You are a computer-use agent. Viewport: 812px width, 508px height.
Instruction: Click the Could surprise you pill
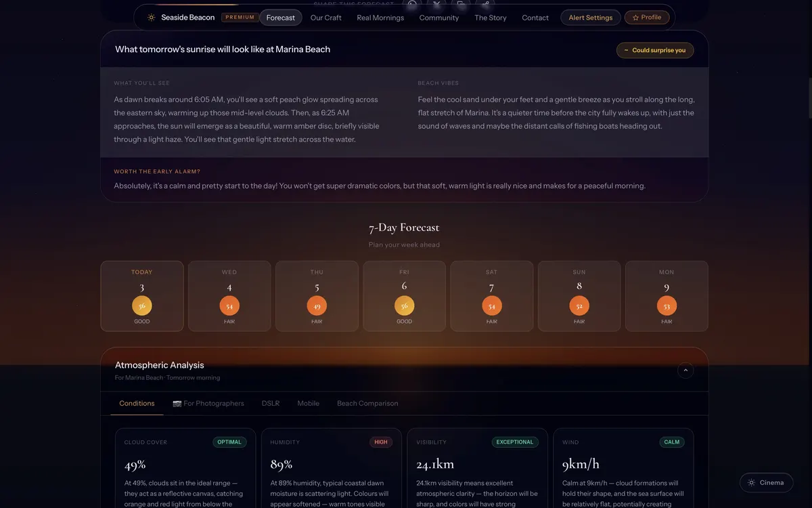click(654, 50)
